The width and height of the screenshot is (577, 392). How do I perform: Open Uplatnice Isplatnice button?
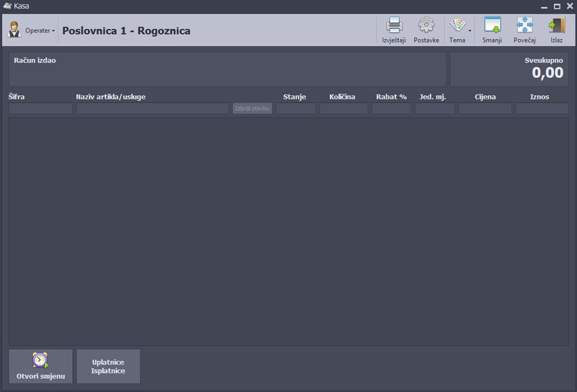point(108,366)
